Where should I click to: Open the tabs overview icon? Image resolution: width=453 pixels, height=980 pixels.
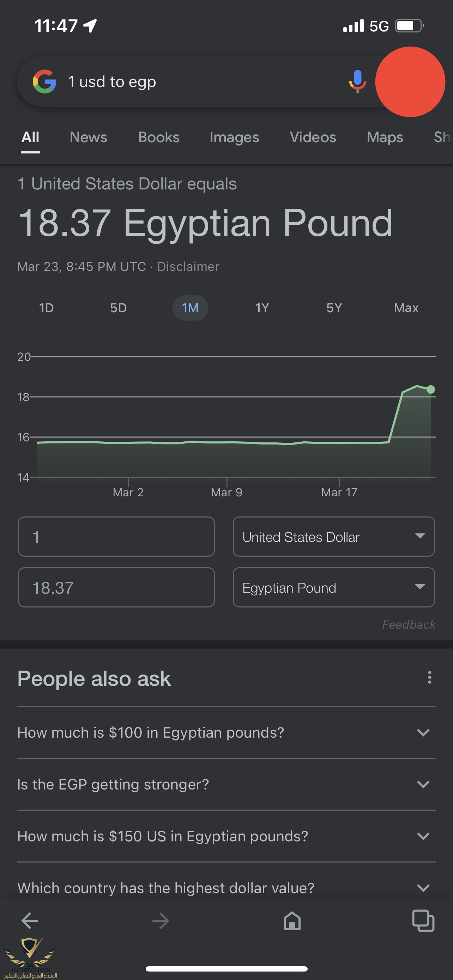pos(423,921)
